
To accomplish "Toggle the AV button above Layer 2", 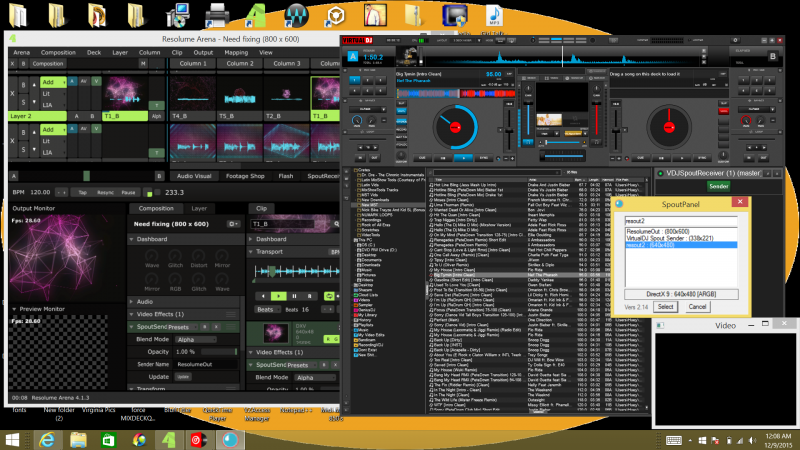I will pyautogui.click(x=84, y=81).
